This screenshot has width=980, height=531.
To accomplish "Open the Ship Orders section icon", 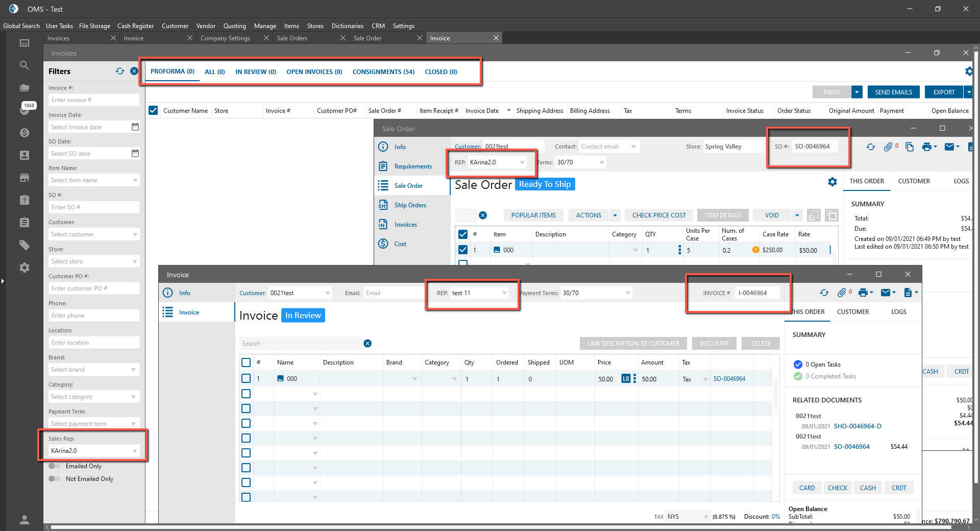I will pyautogui.click(x=383, y=205).
